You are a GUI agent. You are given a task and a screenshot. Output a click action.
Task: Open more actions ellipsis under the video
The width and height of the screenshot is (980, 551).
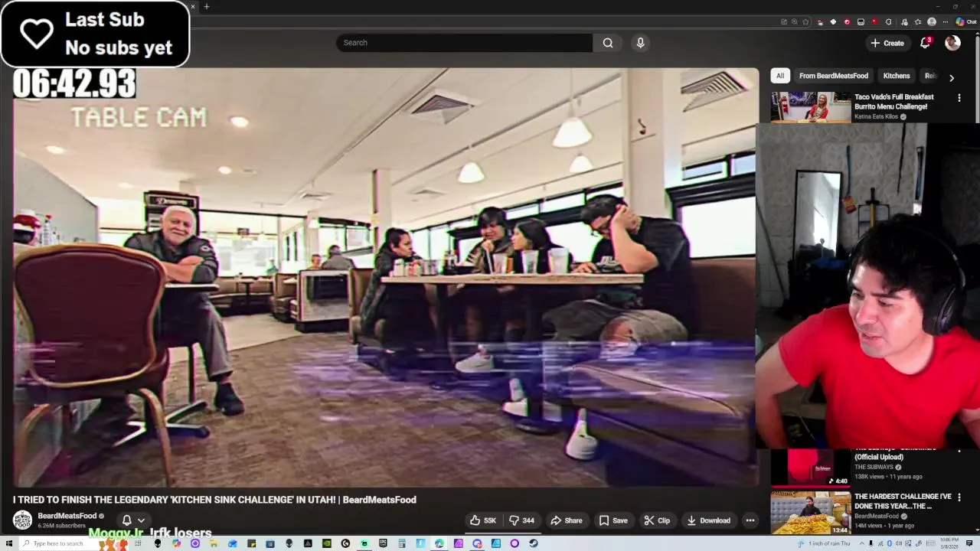point(750,520)
